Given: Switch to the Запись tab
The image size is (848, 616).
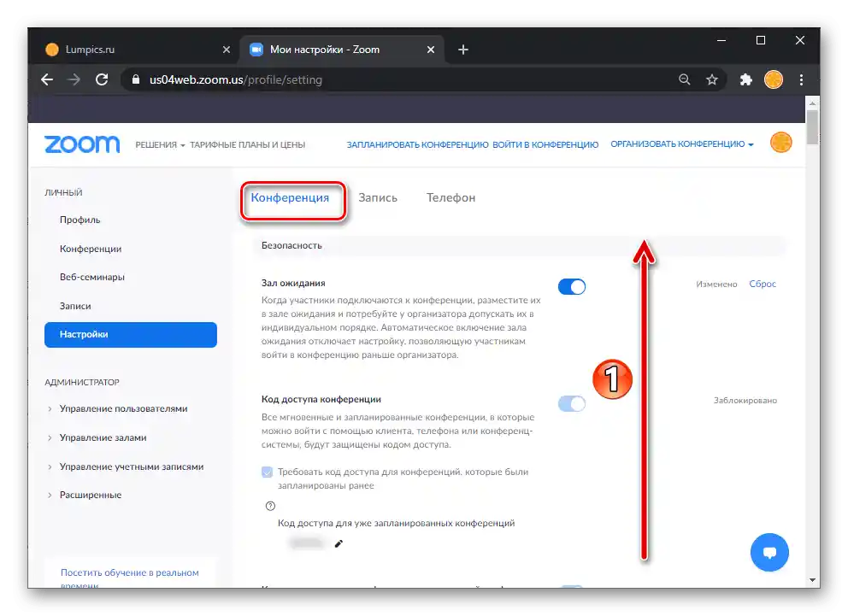Looking at the screenshot, I should [378, 197].
